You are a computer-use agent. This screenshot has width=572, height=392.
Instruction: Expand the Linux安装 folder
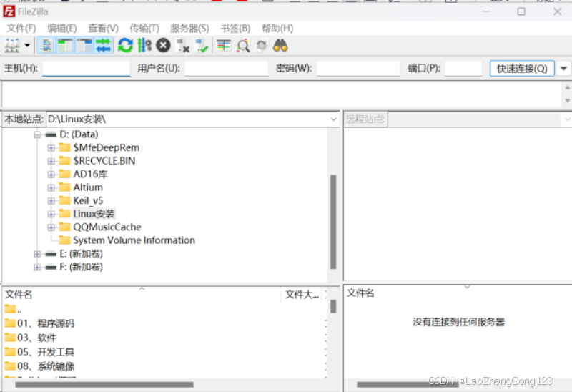(51, 214)
